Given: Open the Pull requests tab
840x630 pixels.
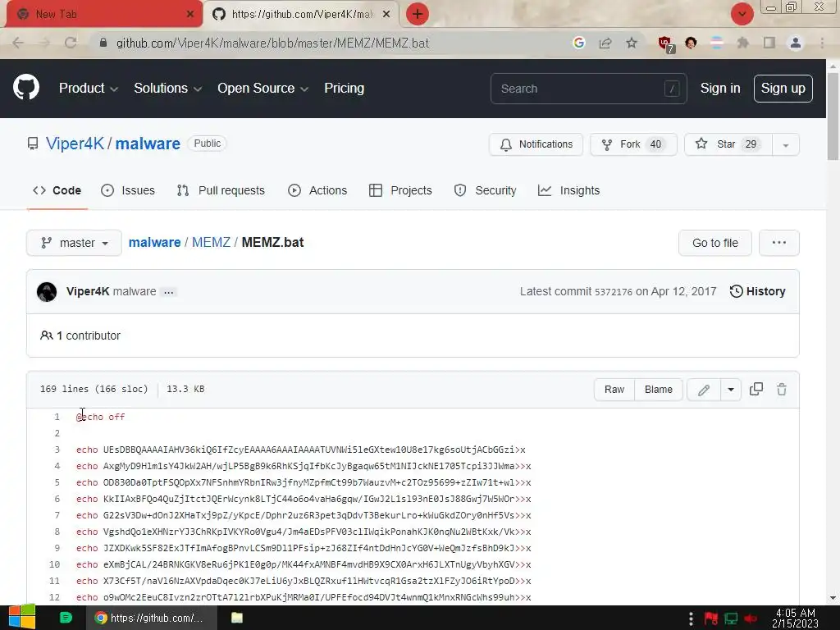Looking at the screenshot, I should tap(221, 190).
